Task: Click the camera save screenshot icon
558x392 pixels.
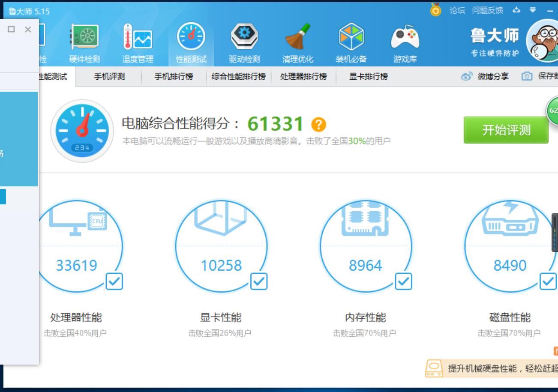Action: (x=527, y=76)
